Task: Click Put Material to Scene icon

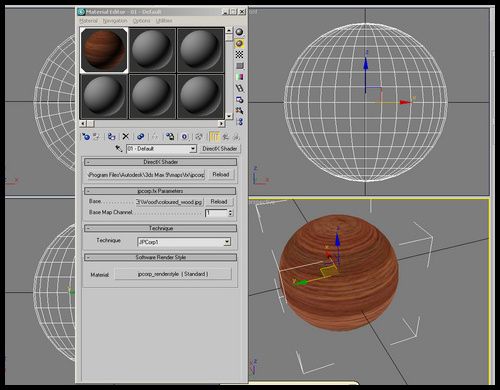Action: (x=96, y=136)
